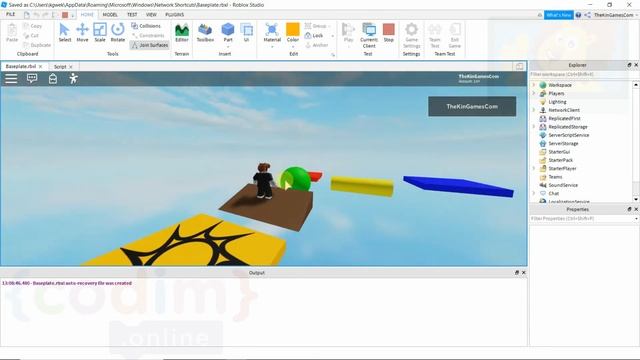640x360 pixels.
Task: Choose the Scale tool
Action: (x=100, y=33)
